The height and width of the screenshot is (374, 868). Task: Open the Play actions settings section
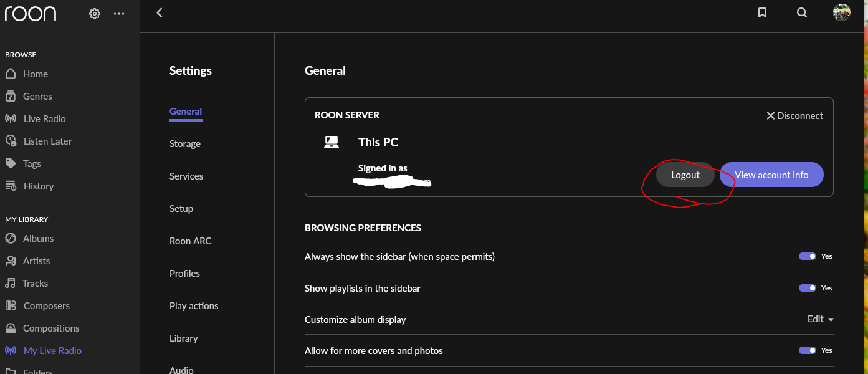coord(194,305)
